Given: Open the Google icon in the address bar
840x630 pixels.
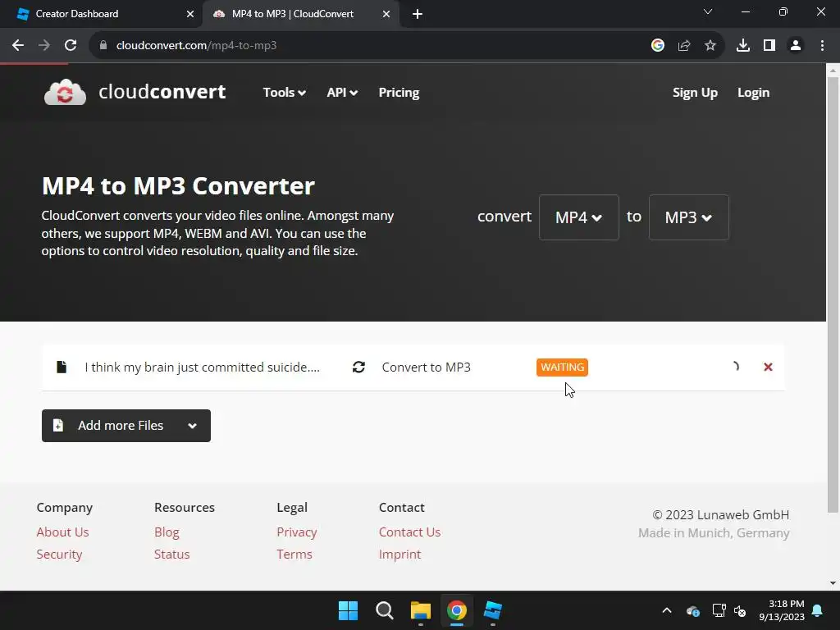Looking at the screenshot, I should tap(657, 46).
